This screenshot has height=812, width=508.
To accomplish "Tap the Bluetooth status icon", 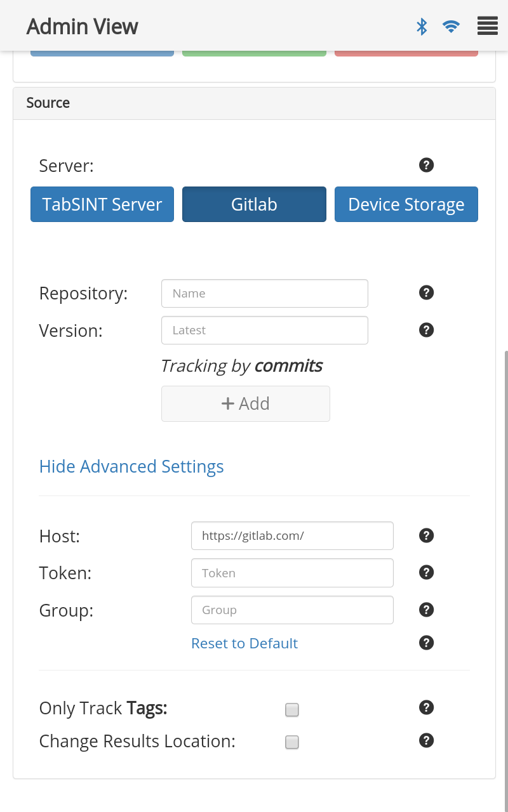I will point(422,26).
